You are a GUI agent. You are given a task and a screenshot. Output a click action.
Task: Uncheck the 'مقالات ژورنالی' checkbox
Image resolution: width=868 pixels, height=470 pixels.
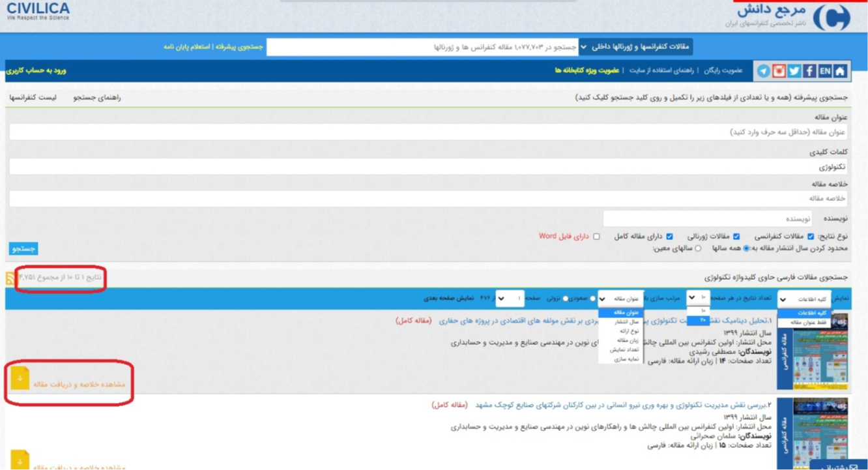tap(736, 237)
